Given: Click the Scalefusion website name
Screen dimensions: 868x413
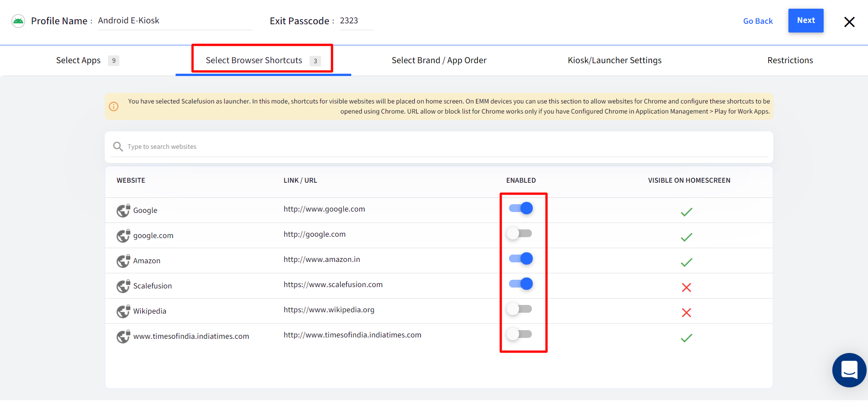Looking at the screenshot, I should [x=152, y=286].
